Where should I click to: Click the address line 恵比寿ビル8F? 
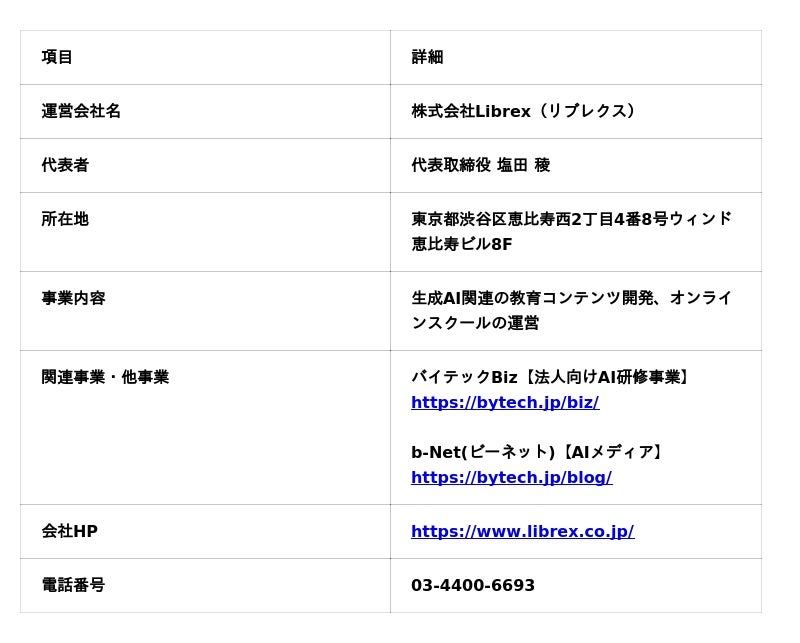461,244
